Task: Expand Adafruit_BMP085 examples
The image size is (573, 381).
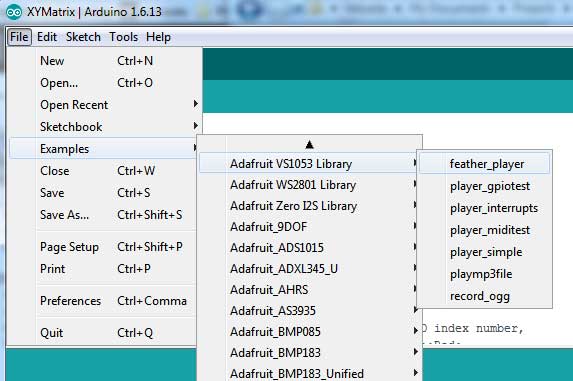Action: pos(310,332)
